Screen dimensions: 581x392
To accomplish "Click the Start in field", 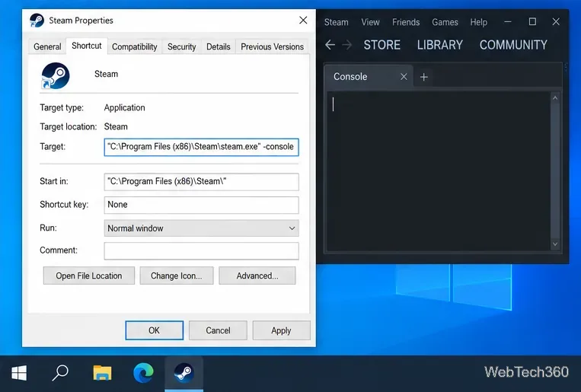I will (201, 182).
